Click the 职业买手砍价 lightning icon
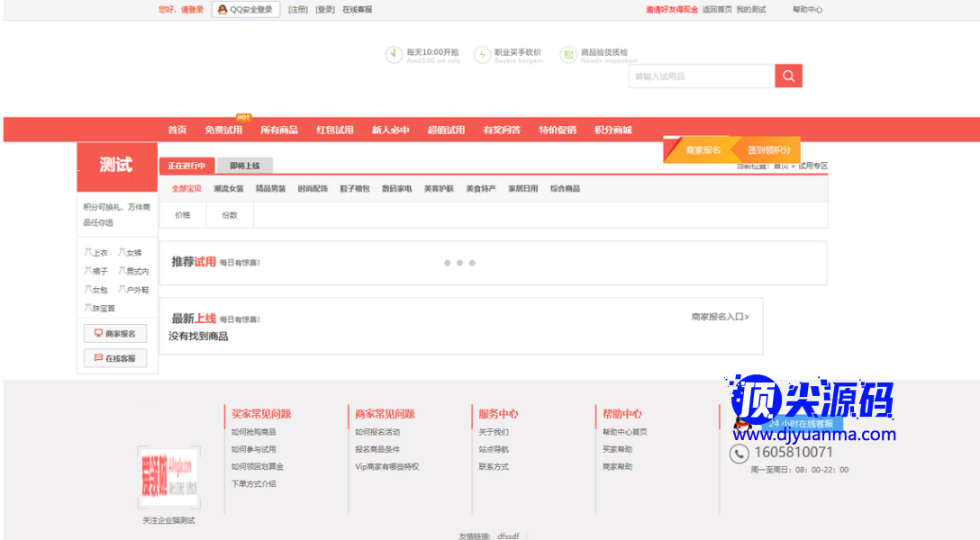The height and width of the screenshot is (540, 980). click(483, 55)
